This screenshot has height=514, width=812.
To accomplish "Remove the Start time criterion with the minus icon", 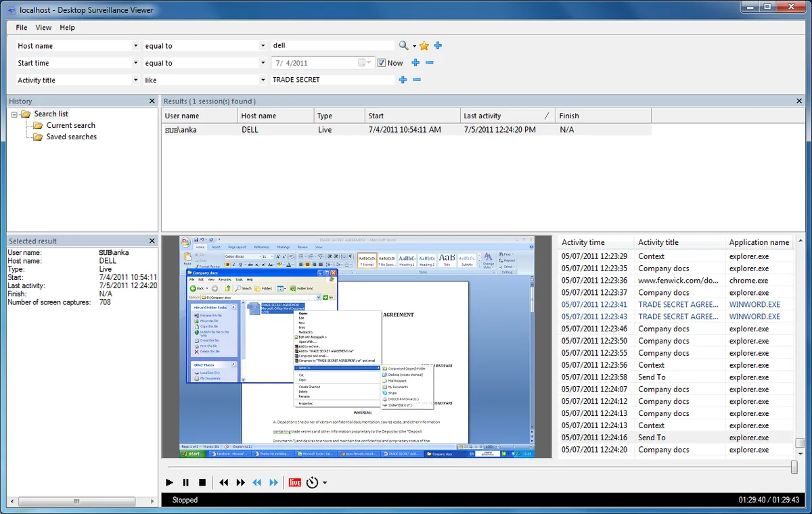I will coord(430,63).
